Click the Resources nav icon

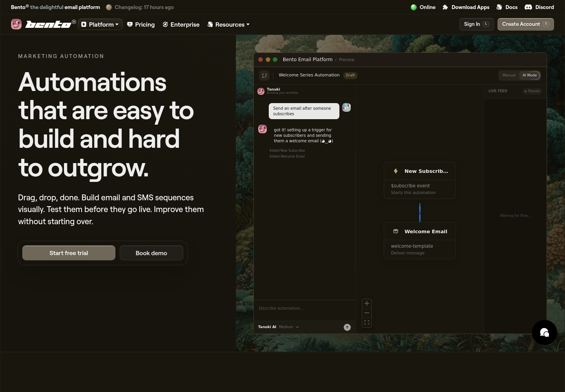(x=210, y=24)
